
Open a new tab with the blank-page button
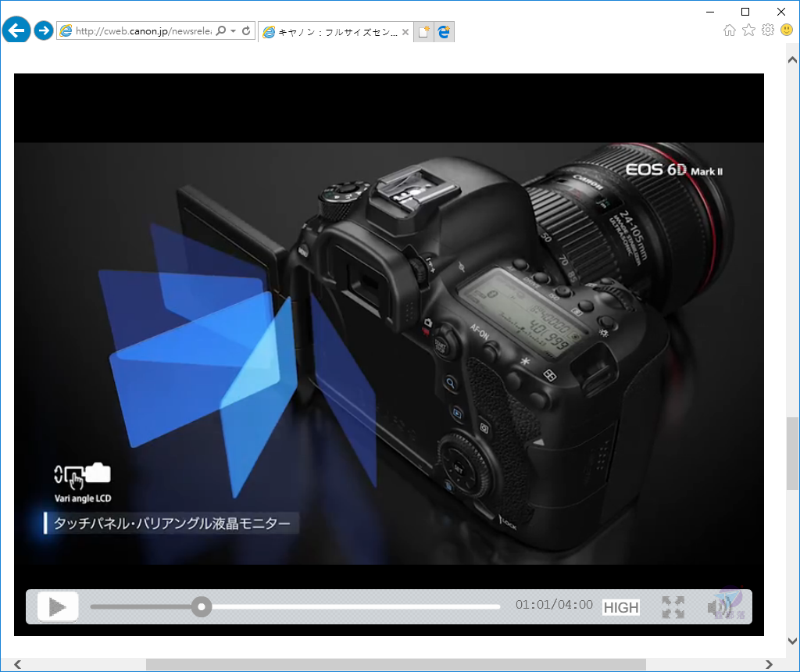423,32
